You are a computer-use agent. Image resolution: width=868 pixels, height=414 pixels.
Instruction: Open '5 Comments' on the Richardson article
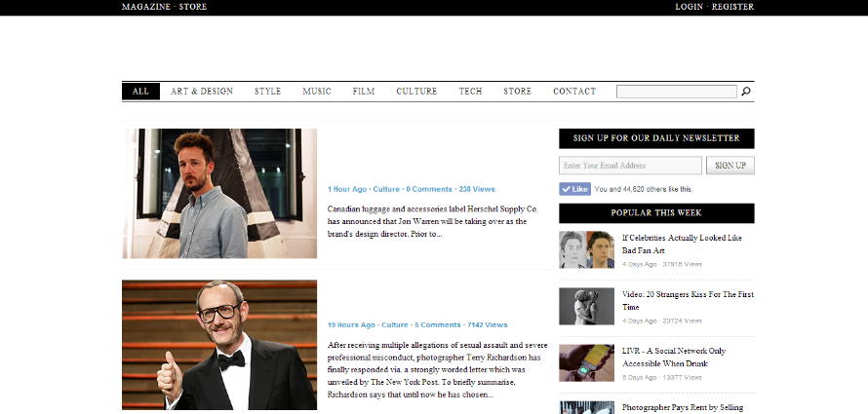coord(437,324)
